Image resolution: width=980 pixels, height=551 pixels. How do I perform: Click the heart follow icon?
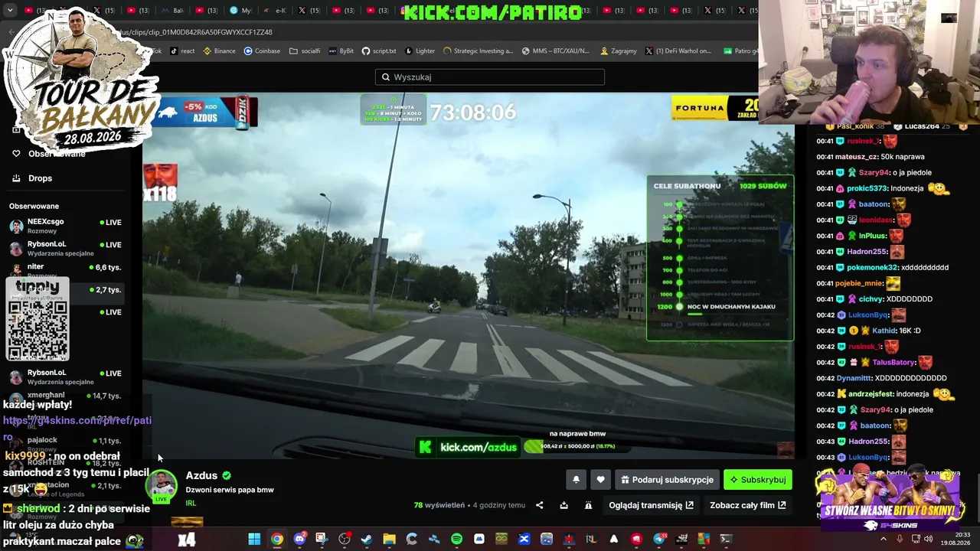click(x=600, y=480)
